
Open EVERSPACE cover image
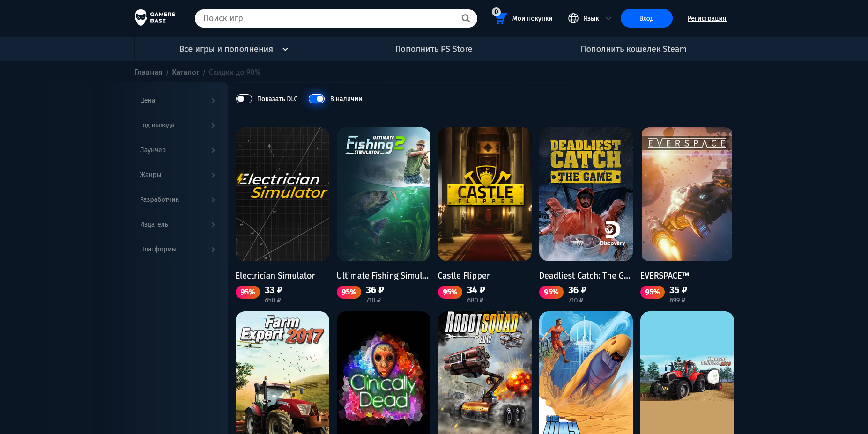pos(687,194)
